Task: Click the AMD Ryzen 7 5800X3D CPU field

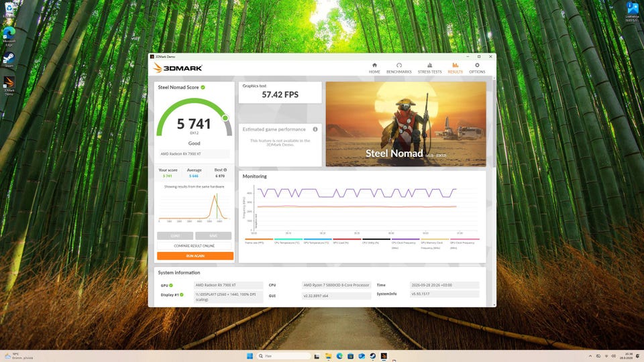Action: [336, 286]
